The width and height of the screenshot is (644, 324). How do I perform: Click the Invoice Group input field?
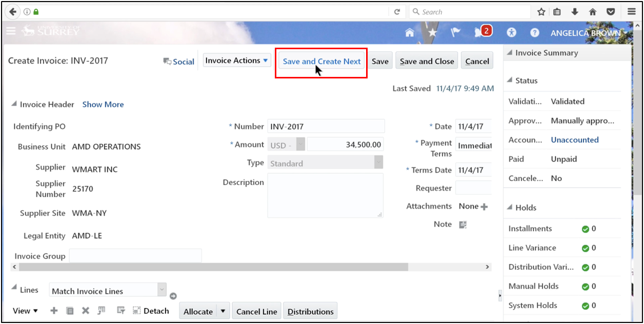click(x=135, y=255)
